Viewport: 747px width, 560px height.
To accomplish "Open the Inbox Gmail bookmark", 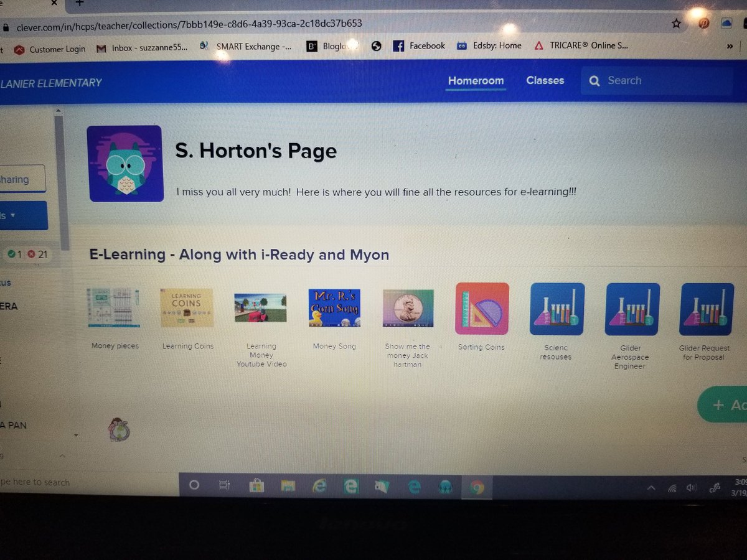I will (143, 48).
